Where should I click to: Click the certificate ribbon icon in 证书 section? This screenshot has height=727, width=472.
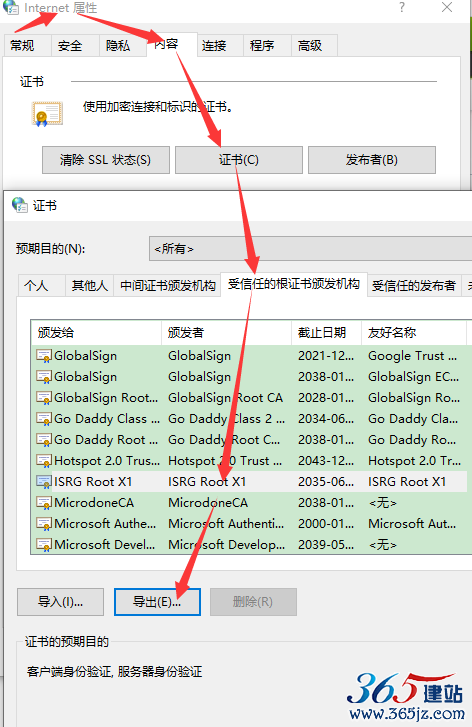pyautogui.click(x=47, y=114)
